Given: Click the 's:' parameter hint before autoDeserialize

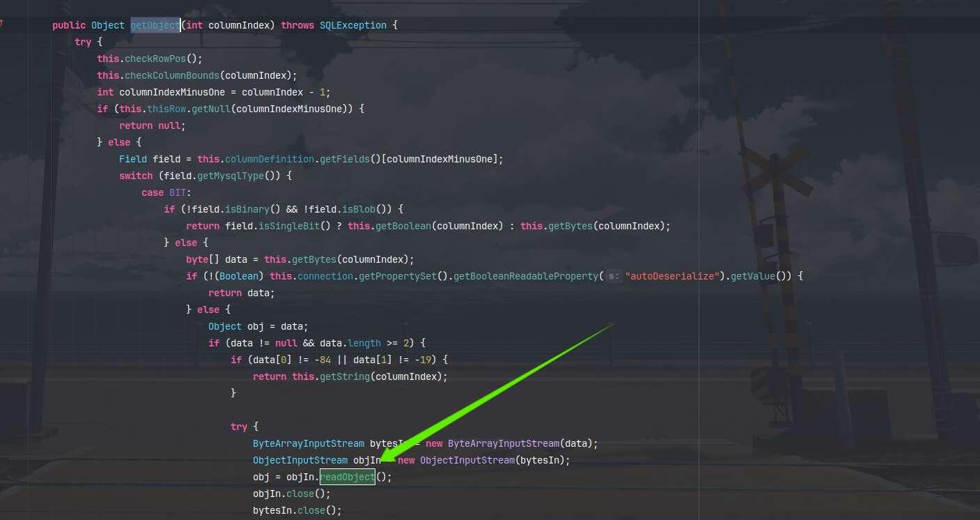Looking at the screenshot, I should coord(613,277).
